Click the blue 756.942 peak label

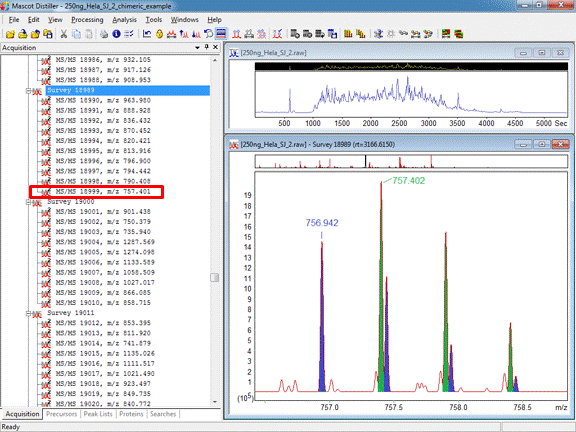322,223
